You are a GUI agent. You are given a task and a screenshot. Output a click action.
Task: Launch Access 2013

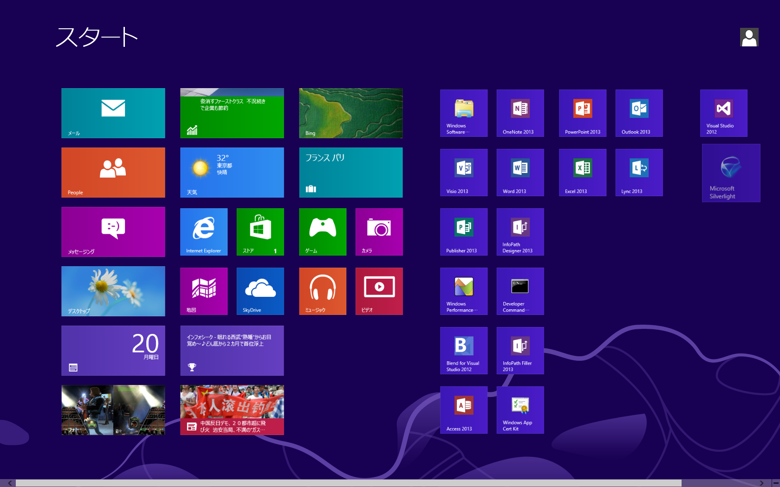(x=464, y=410)
